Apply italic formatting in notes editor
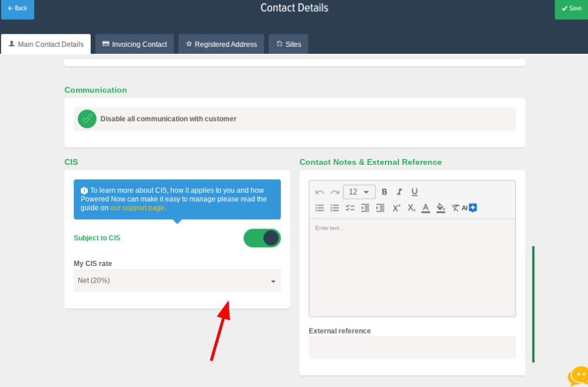588x387 pixels. [x=400, y=192]
